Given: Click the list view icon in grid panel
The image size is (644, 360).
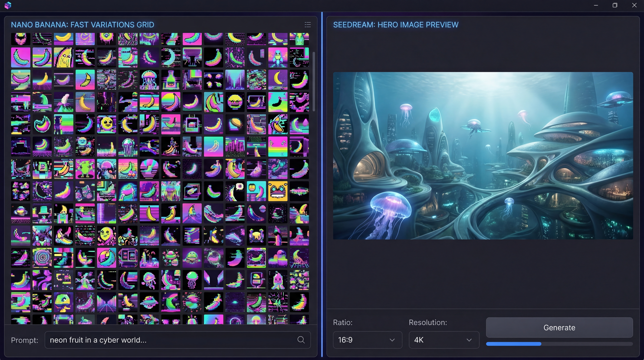Looking at the screenshot, I should 307,24.
